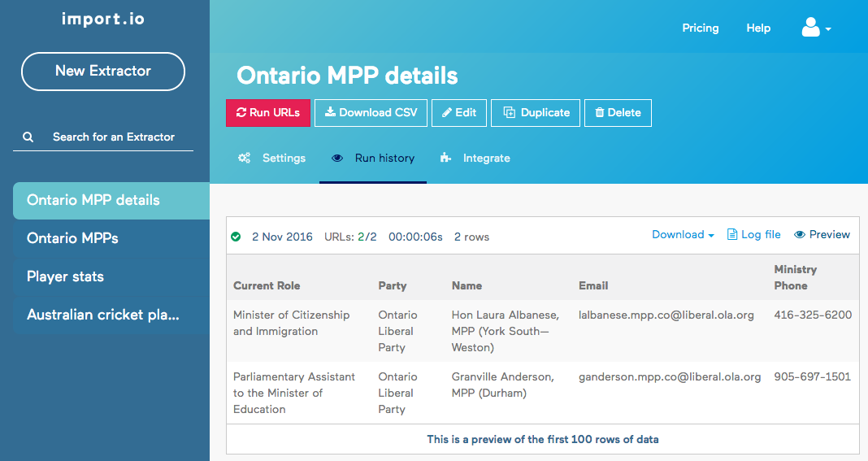Click the 2 Nov 2016 run date
The image size is (868, 461).
tap(282, 237)
